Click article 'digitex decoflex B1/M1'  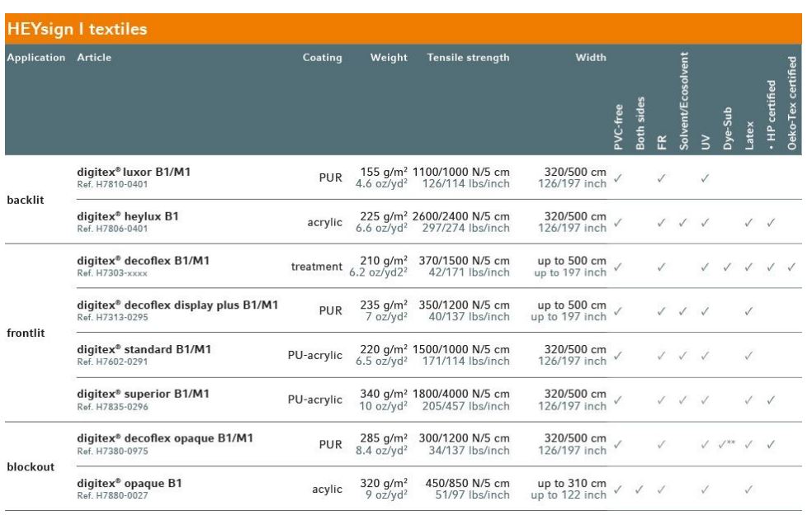pyautogui.click(x=144, y=261)
